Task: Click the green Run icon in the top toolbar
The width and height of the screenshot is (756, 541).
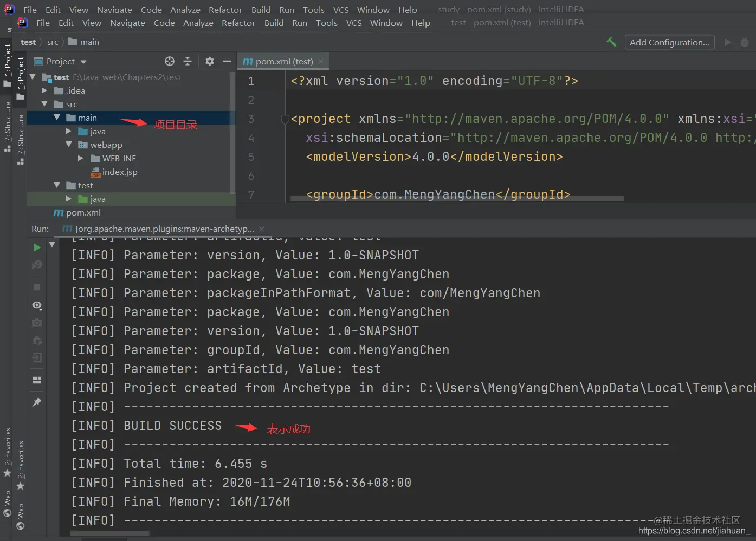Action: (728, 42)
